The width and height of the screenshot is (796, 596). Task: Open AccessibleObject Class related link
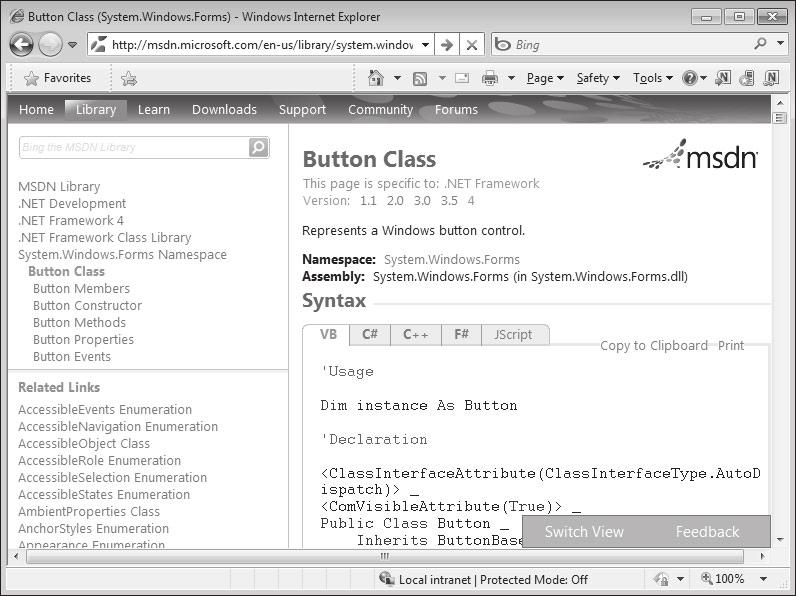tap(84, 444)
